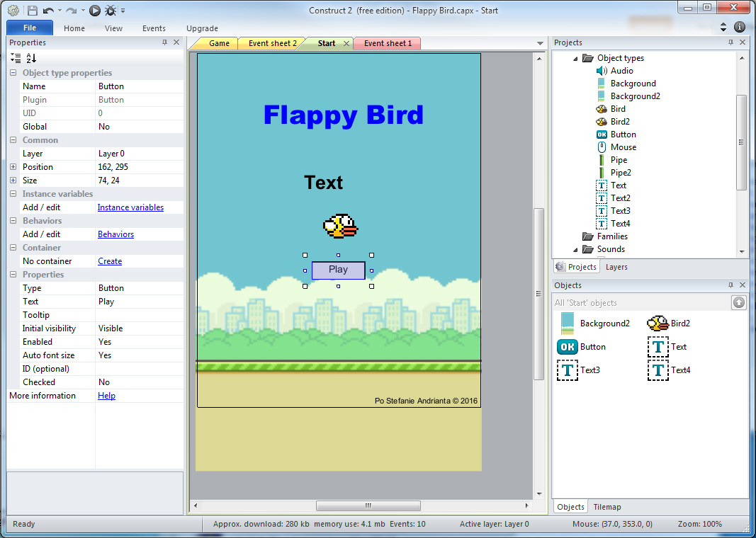756x538 pixels.
Task: Open the quick access toolbar customize dropdown
Action: point(123,10)
